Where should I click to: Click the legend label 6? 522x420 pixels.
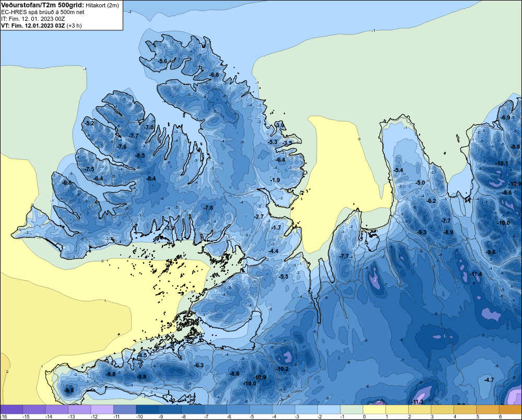pyautogui.click(x=501, y=417)
